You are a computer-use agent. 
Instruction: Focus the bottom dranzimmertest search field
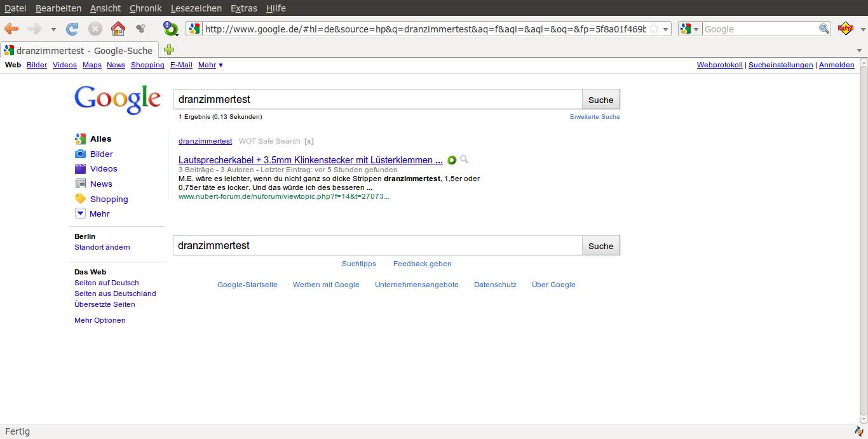point(377,246)
